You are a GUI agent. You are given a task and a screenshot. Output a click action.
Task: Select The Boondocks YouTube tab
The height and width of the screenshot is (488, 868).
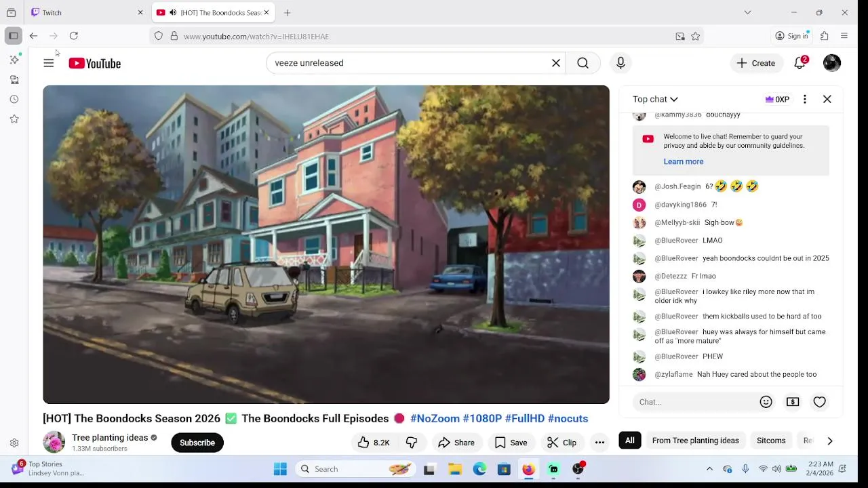click(212, 12)
